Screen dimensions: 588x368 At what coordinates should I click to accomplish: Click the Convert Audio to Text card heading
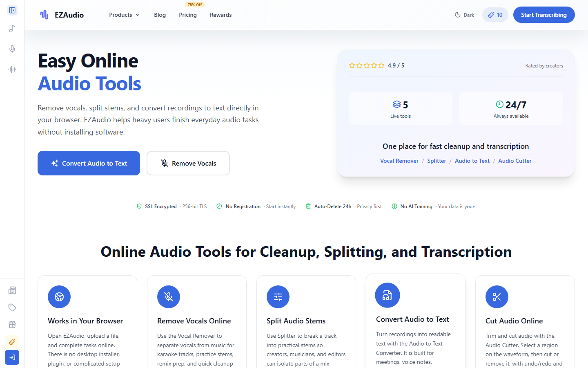(412, 319)
